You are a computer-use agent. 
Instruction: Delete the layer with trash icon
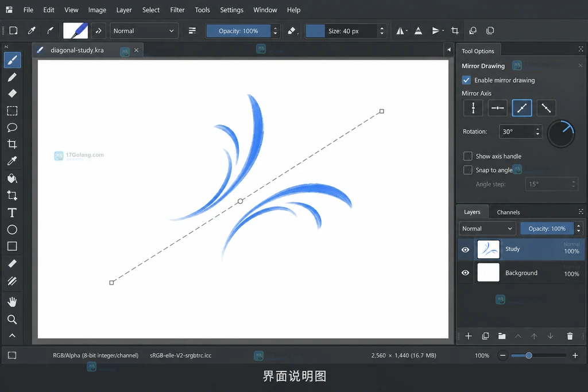pos(570,336)
